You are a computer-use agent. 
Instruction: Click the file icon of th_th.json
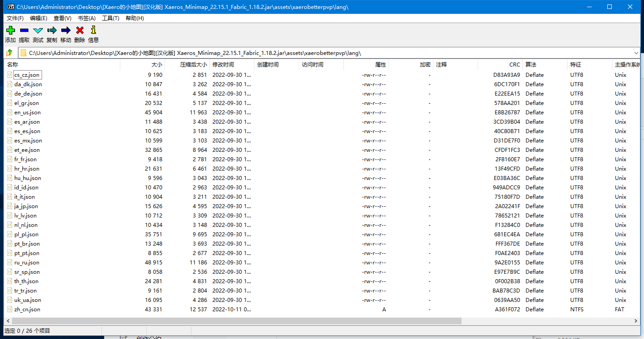coord(10,281)
